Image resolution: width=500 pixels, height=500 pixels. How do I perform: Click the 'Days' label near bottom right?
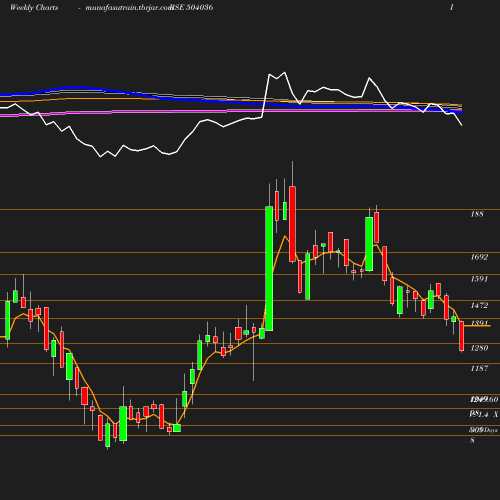[491, 430]
